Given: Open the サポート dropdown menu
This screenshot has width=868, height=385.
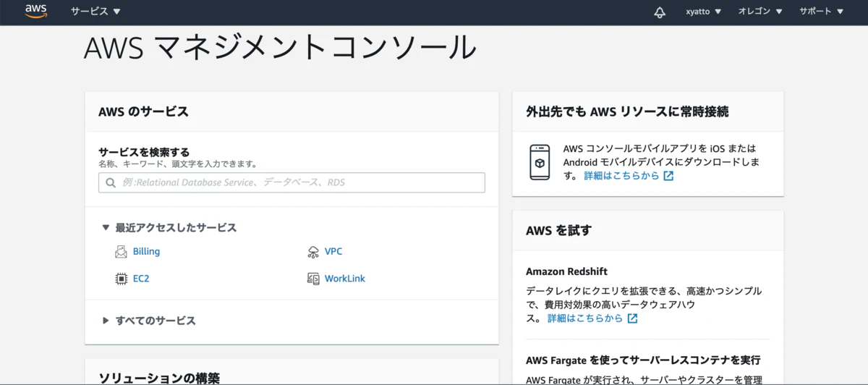Looking at the screenshot, I should tap(822, 12).
